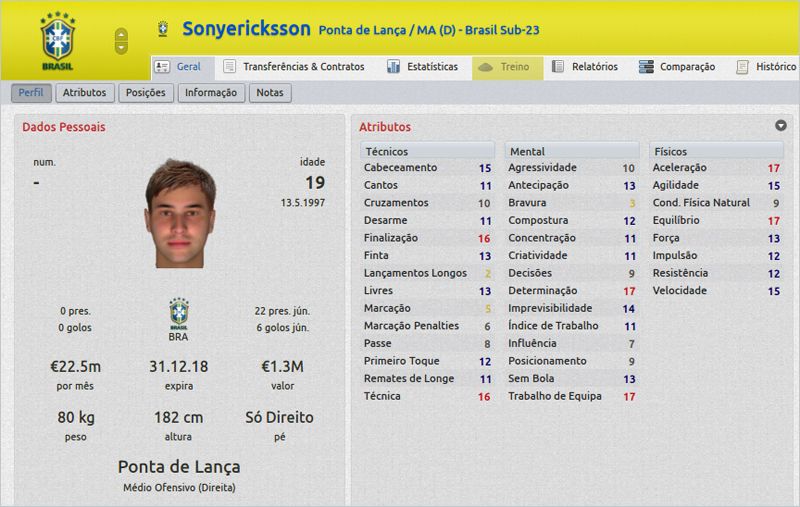Click the BRA nationality badge icon
800x507 pixels.
click(x=179, y=313)
